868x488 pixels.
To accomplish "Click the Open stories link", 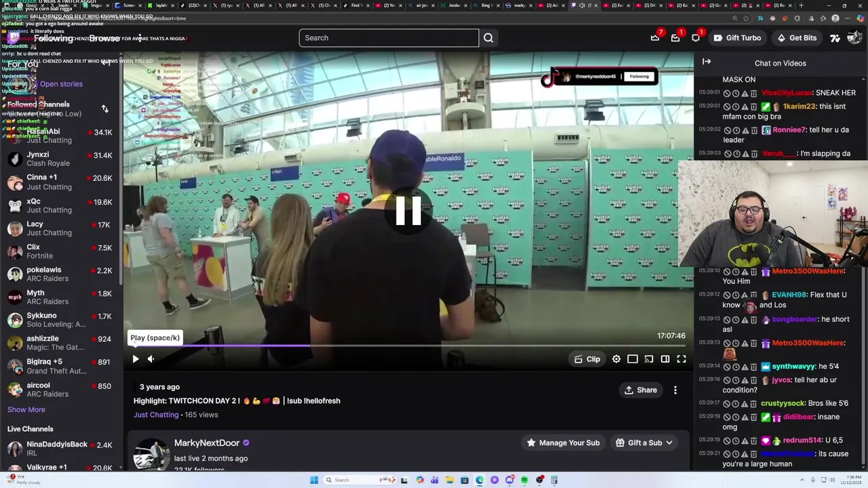I will (61, 84).
